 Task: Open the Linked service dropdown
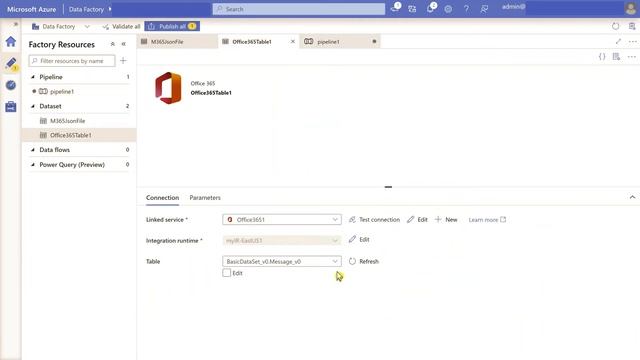pyautogui.click(x=282, y=219)
